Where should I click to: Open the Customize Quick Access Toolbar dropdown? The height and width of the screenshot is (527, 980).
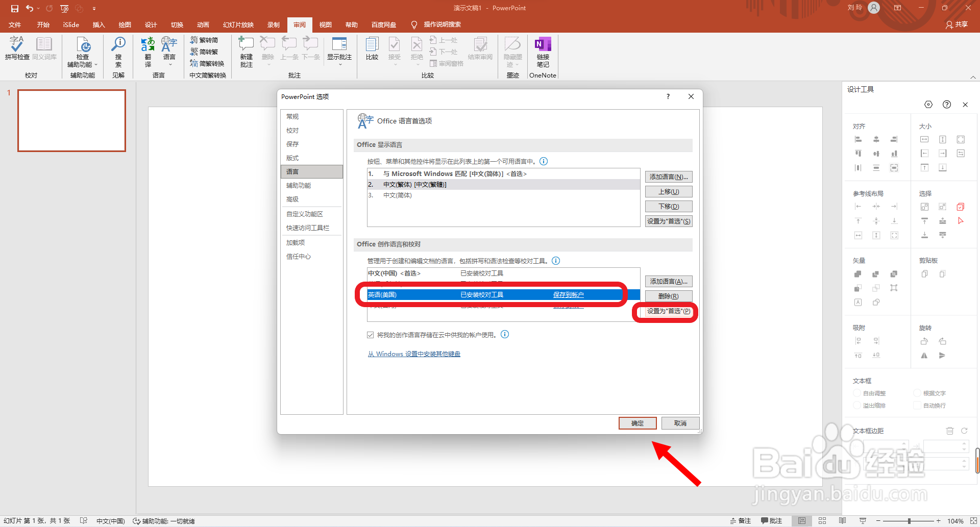pyautogui.click(x=94, y=8)
